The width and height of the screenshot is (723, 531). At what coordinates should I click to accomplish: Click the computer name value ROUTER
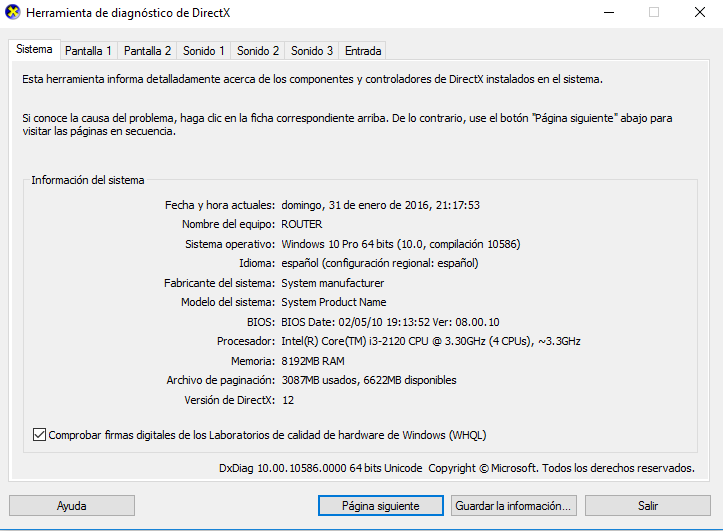[302, 224]
